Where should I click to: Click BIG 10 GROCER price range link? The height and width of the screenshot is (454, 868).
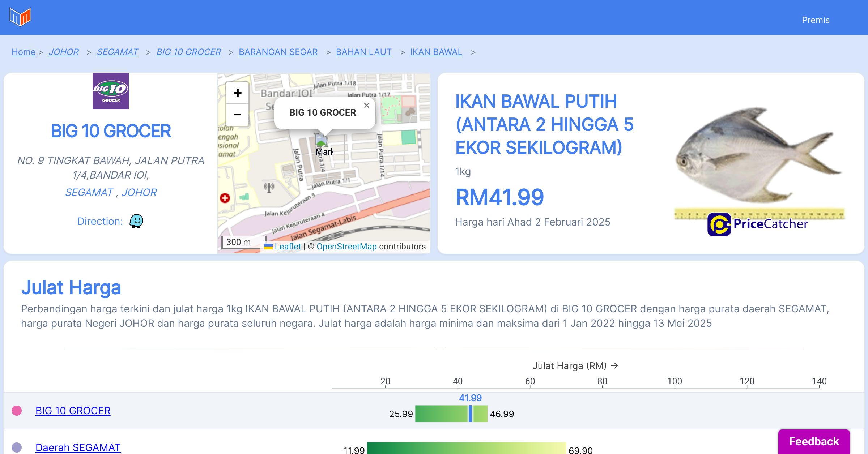pos(73,411)
